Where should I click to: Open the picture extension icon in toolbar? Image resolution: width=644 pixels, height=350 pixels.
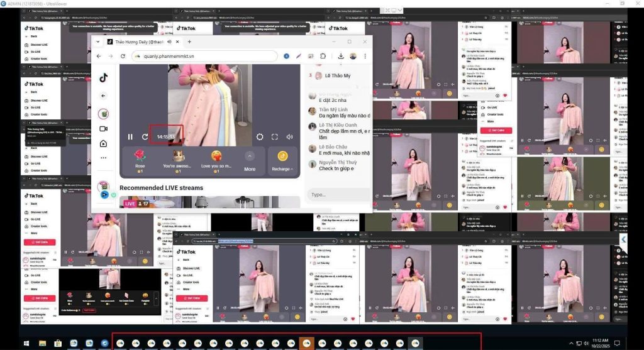(x=311, y=56)
